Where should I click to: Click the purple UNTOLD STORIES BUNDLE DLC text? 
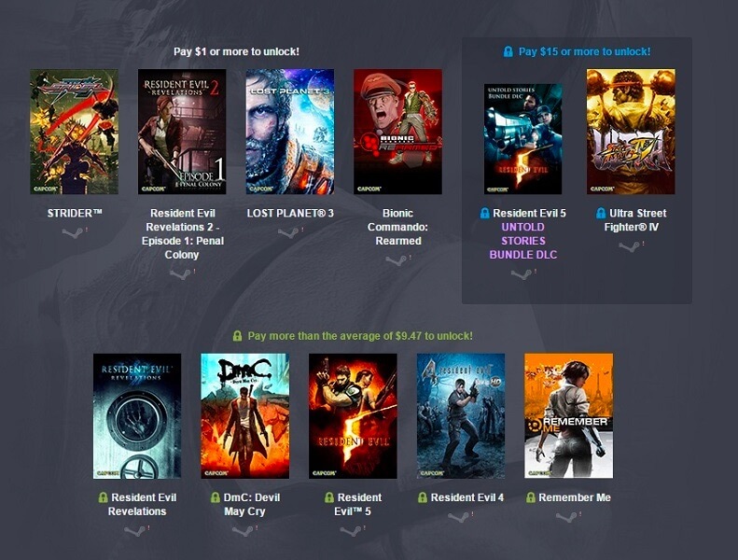pos(522,241)
